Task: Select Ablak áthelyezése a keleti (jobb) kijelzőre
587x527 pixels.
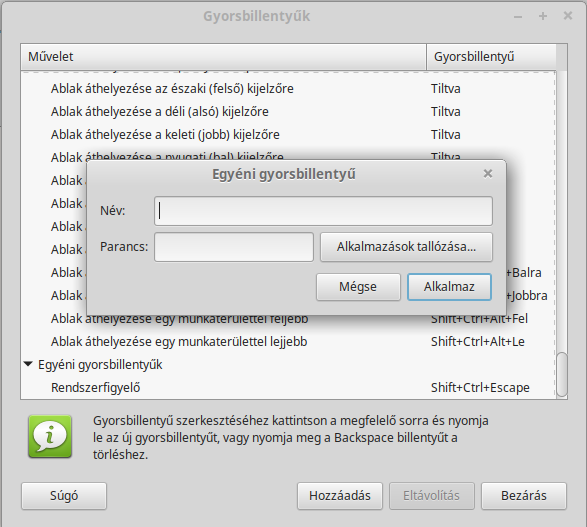Action: click(x=165, y=134)
